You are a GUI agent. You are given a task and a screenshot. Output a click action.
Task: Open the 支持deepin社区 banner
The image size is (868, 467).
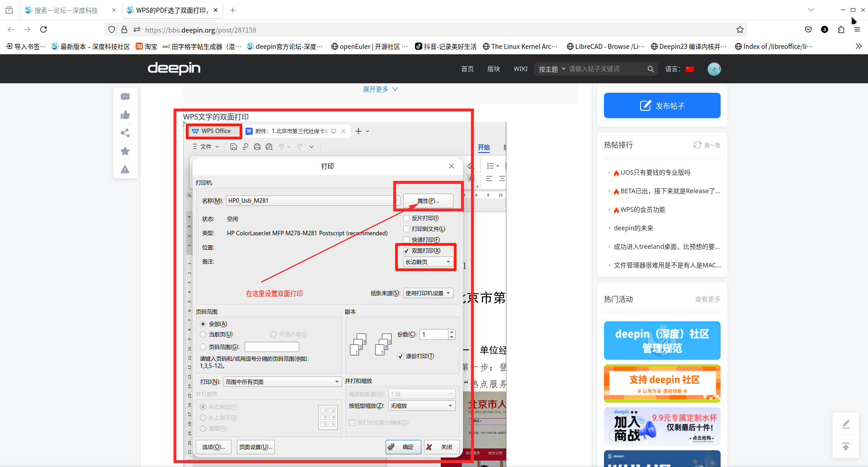[x=662, y=383]
